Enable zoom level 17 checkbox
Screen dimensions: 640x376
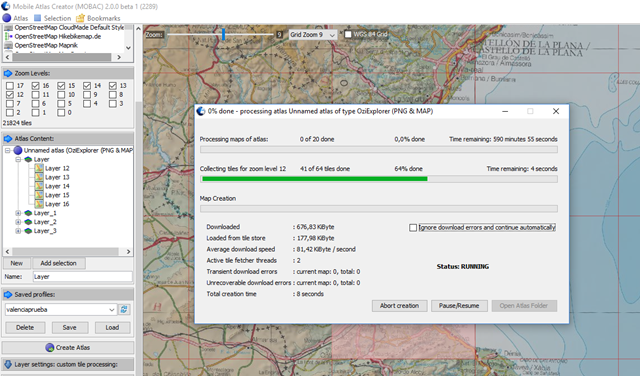point(10,86)
